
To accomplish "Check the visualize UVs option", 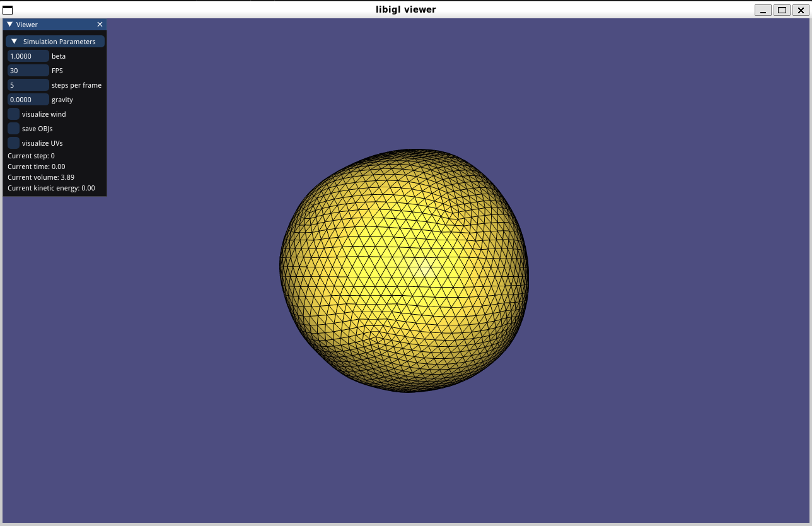I will 13,143.
